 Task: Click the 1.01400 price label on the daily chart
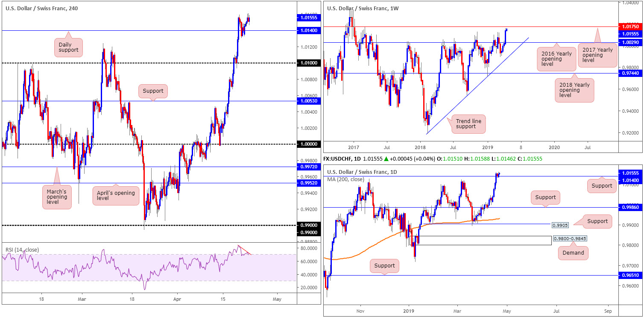click(631, 181)
